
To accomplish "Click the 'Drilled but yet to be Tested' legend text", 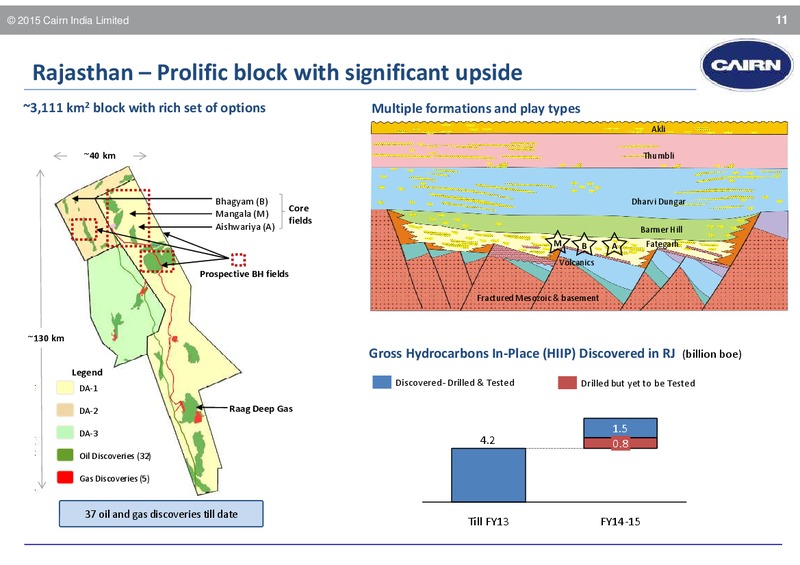I will click(638, 383).
